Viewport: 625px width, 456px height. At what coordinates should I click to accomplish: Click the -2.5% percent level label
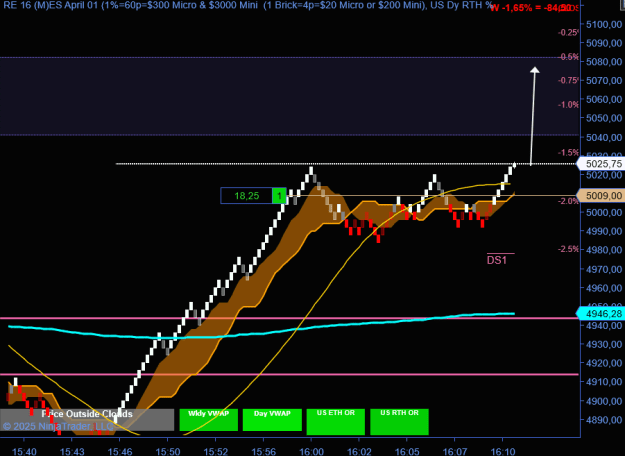(x=569, y=249)
